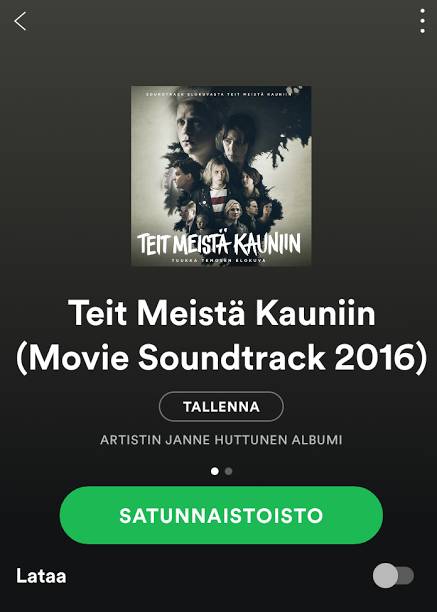The height and width of the screenshot is (612, 437).
Task: Tap the white active pager dot
Action: 215,471
